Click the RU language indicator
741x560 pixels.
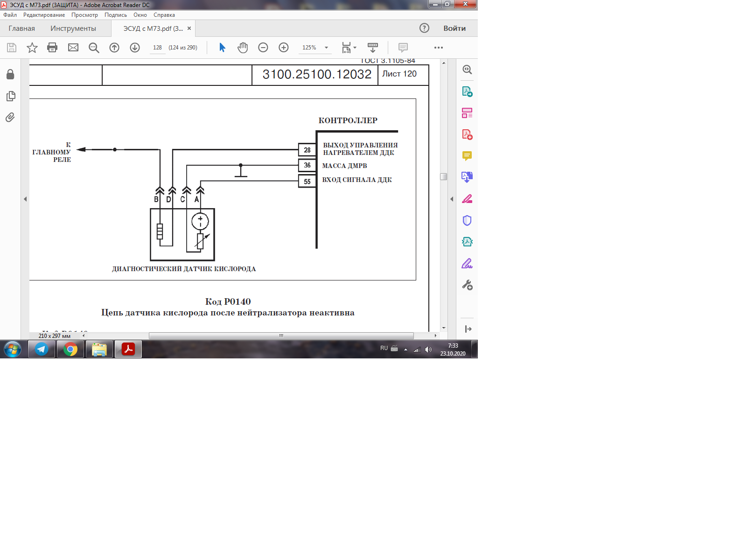pos(384,348)
